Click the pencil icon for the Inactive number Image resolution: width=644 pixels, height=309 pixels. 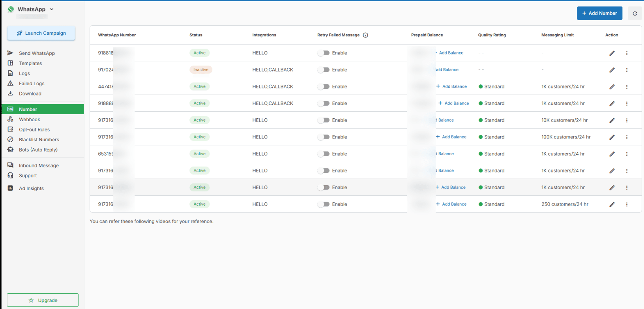(612, 70)
